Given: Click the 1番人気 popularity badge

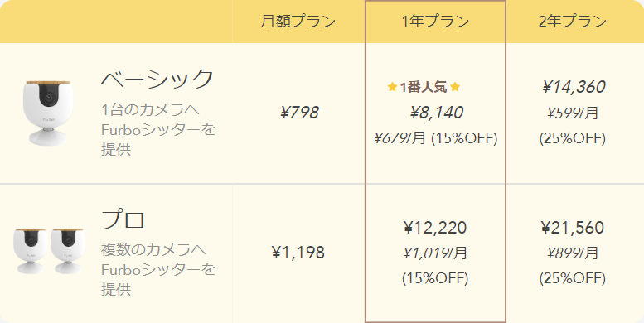Looking at the screenshot, I should 424,87.
